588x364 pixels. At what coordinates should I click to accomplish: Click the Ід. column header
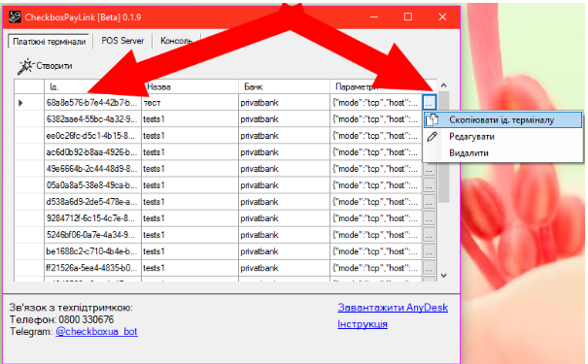(92, 86)
